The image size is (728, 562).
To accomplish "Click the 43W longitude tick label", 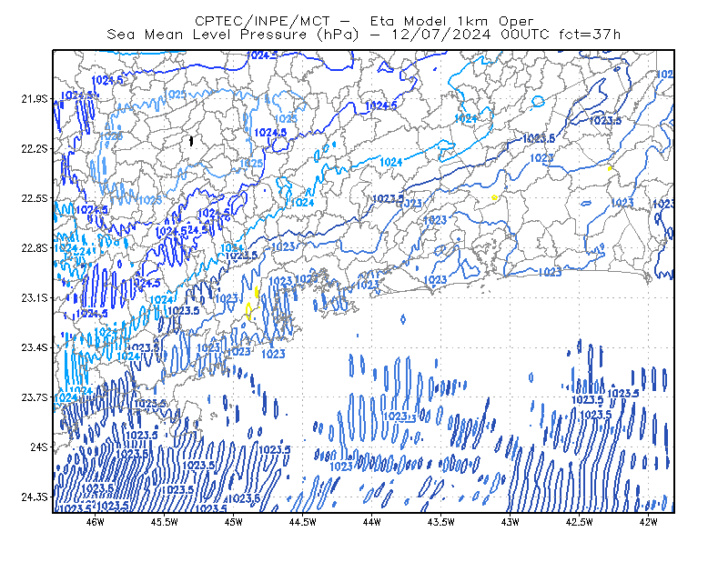I will click(x=510, y=522).
